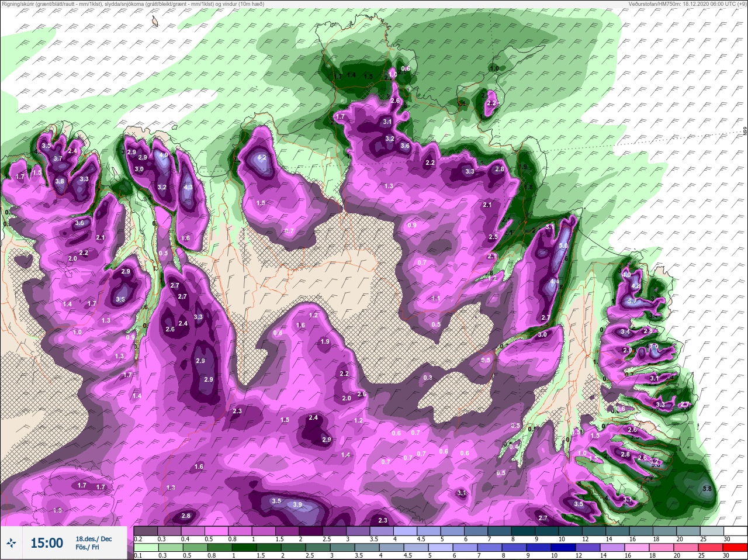Click the 4.4 precipitation value on the map
This screenshot has height=560, width=748.
(x=555, y=282)
